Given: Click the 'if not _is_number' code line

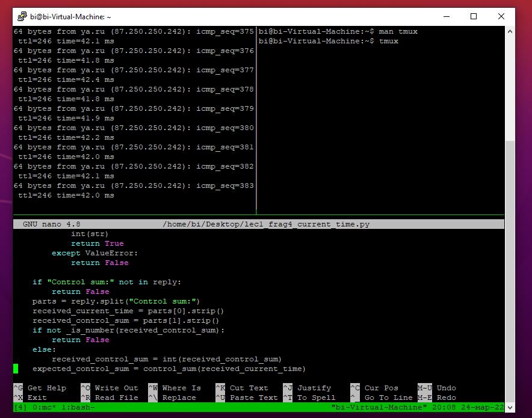Looking at the screenshot, I should click(128, 330).
